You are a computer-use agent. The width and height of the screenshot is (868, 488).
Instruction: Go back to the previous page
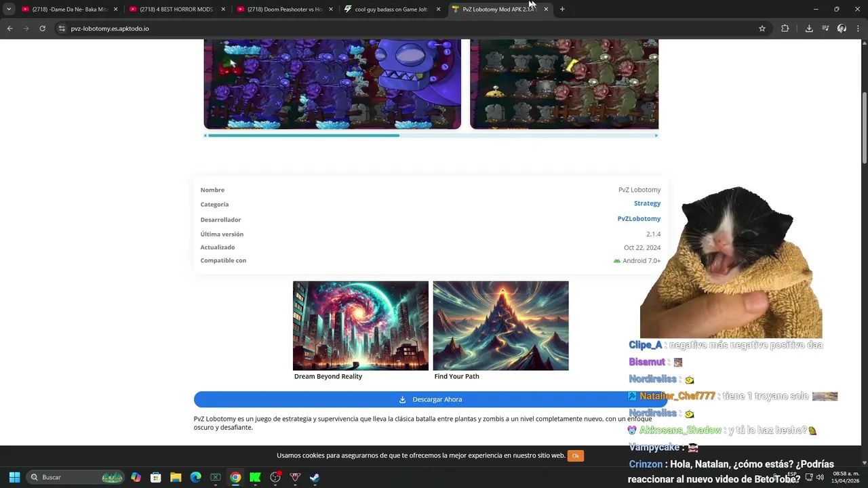9,28
